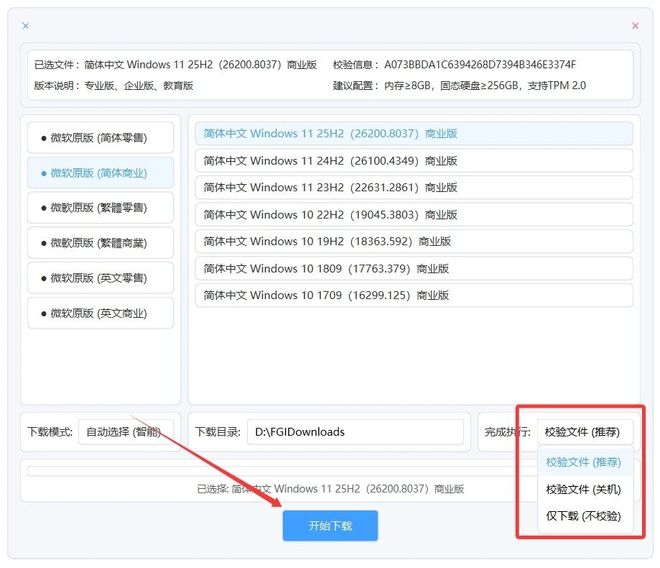Select 仅下载 (不校验) option
660x568 pixels.
click(583, 516)
